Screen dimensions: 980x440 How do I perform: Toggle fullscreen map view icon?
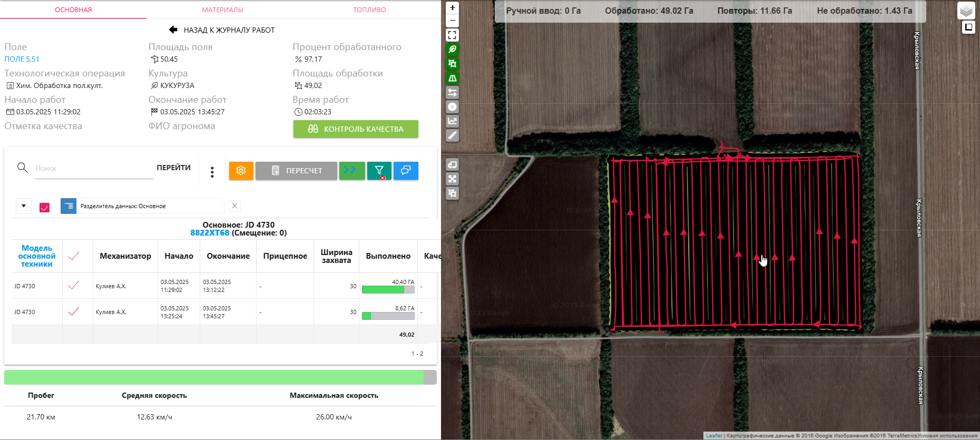click(452, 35)
